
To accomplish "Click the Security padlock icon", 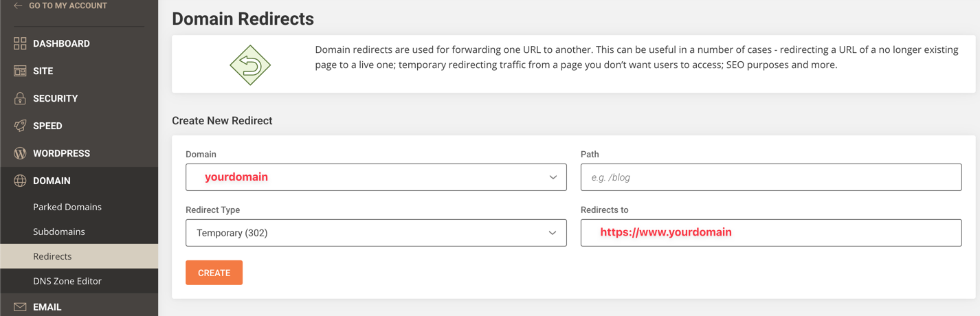I will (20, 98).
